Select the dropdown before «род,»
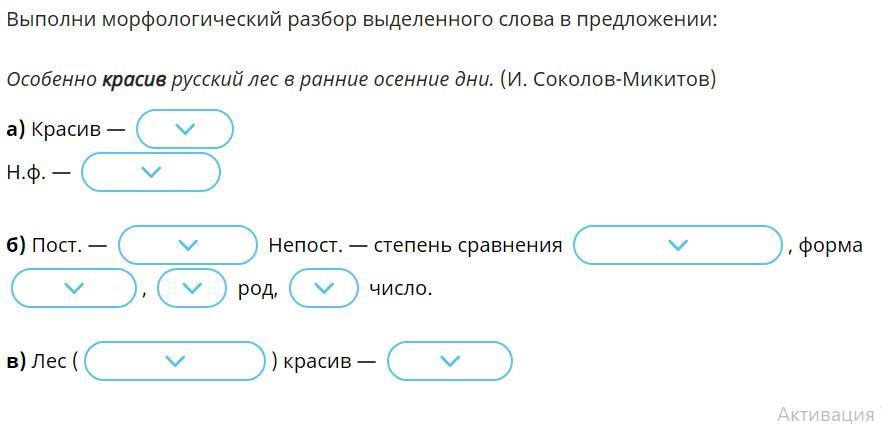 click(x=192, y=288)
